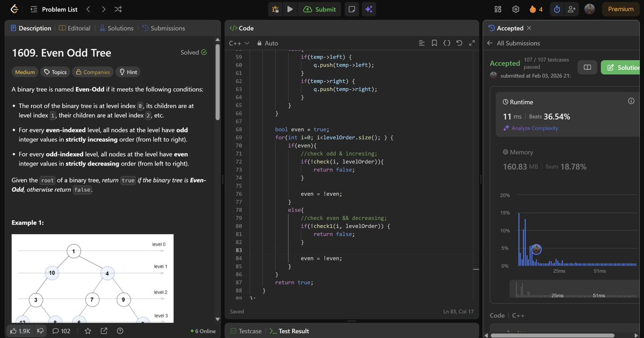Open the AI sparkle assistant icon
The image size is (644, 338).
pos(369,9)
